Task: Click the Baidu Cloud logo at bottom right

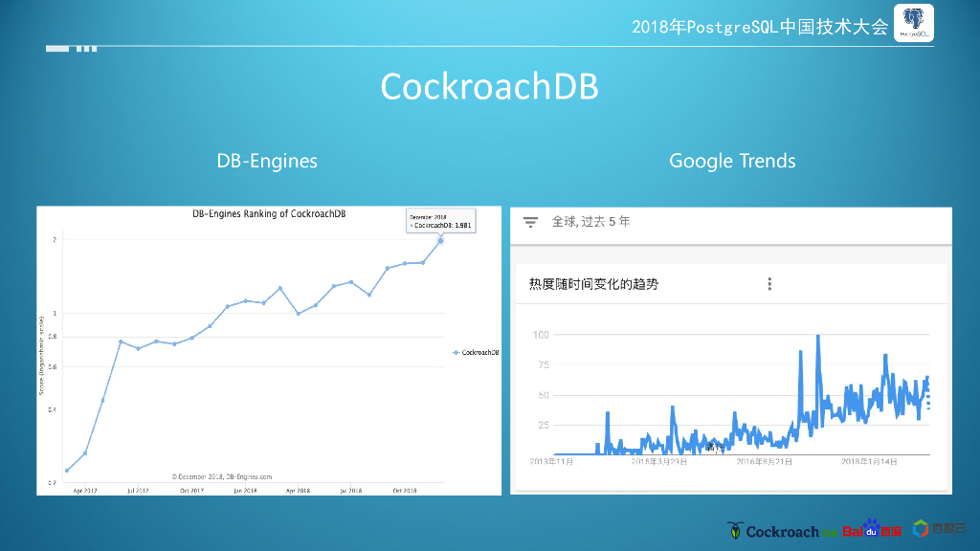Action: 940,528
